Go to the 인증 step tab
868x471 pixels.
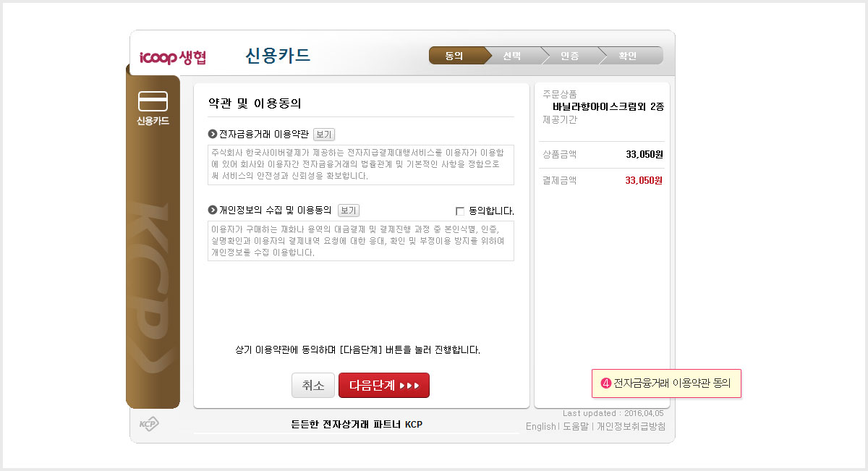pyautogui.click(x=571, y=56)
